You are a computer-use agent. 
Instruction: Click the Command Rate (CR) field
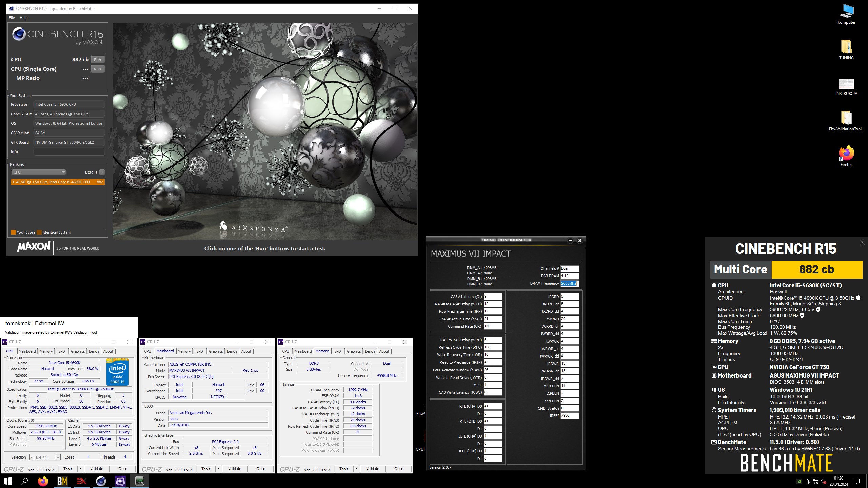pyautogui.click(x=492, y=326)
